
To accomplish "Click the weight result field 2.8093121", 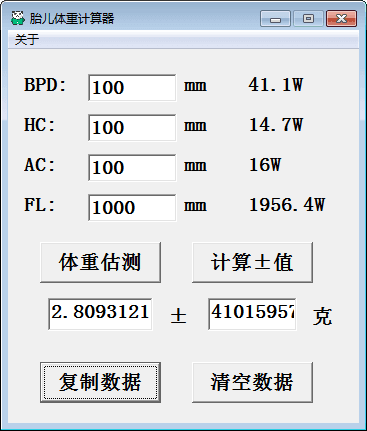I will click(x=100, y=314).
